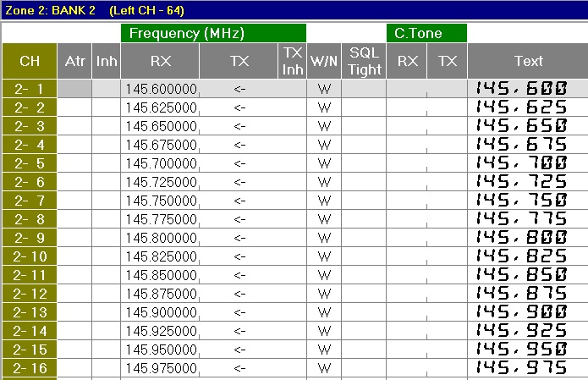
Task: Click the Frequency (MHz) group header
Action: pos(213,33)
